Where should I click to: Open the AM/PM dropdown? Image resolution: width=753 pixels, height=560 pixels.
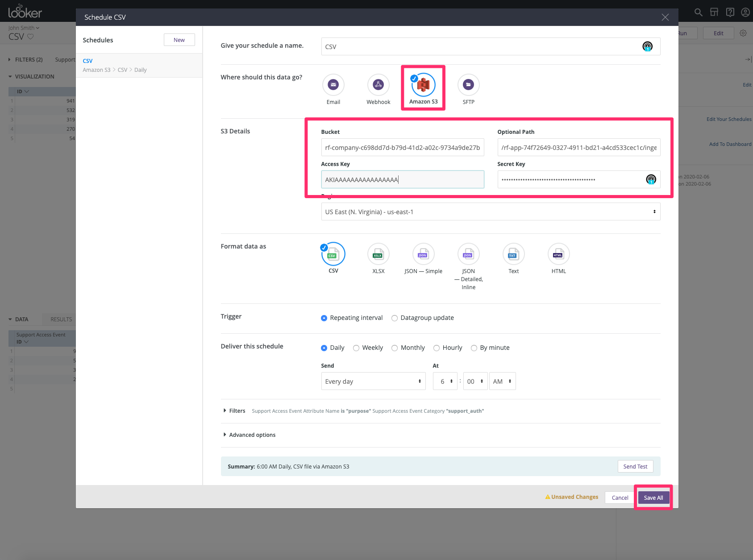pos(503,381)
